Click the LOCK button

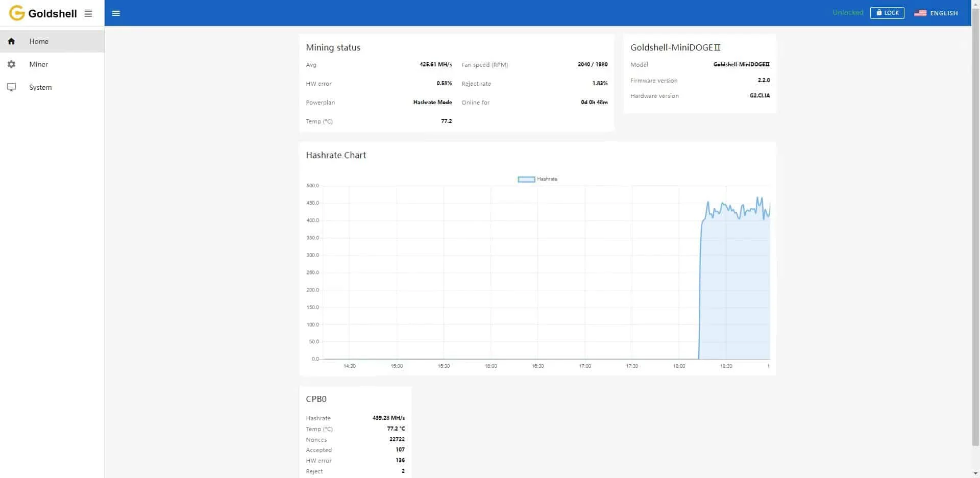887,13
